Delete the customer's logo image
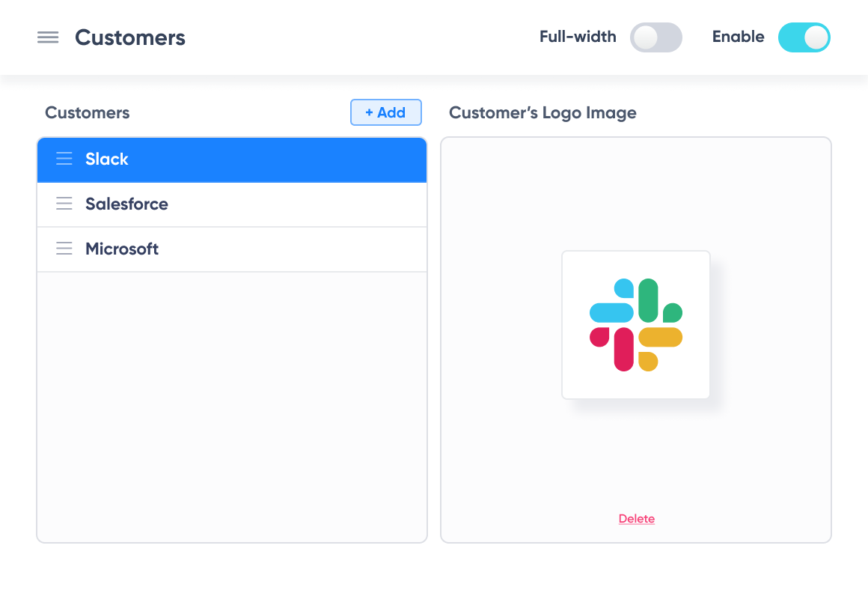 (637, 519)
